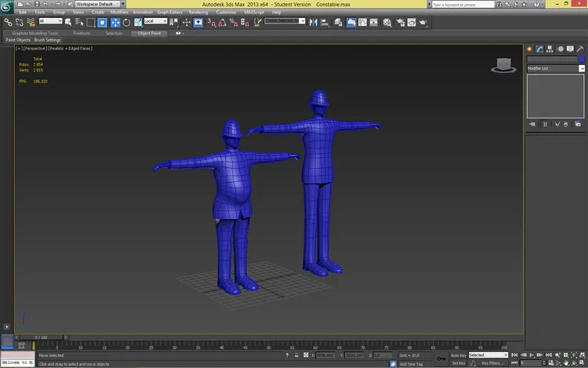Click the Render Production teapot icon
588x368 pixels.
pos(423,23)
